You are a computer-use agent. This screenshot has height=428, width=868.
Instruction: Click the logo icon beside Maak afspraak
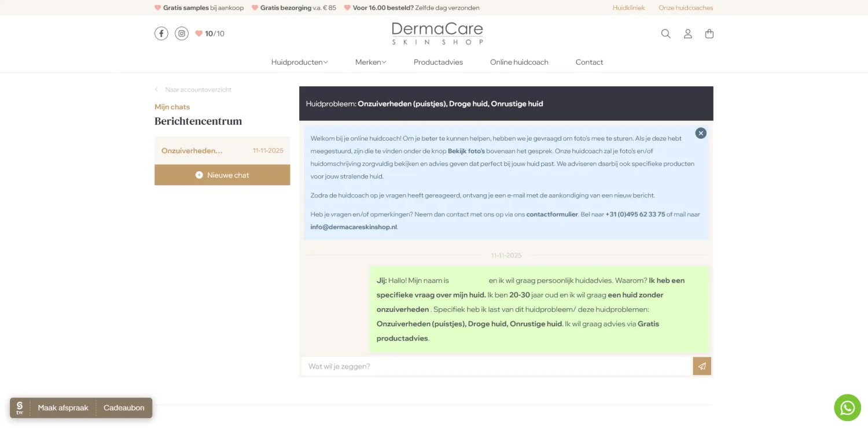point(19,407)
